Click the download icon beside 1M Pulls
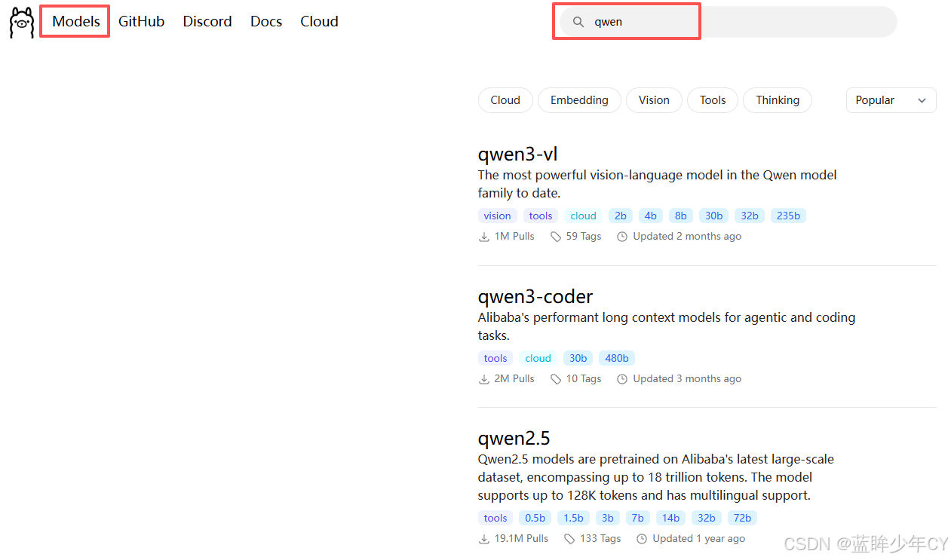 click(484, 237)
